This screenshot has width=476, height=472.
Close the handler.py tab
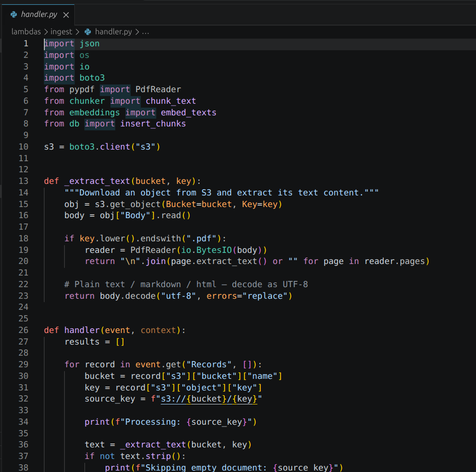click(66, 15)
